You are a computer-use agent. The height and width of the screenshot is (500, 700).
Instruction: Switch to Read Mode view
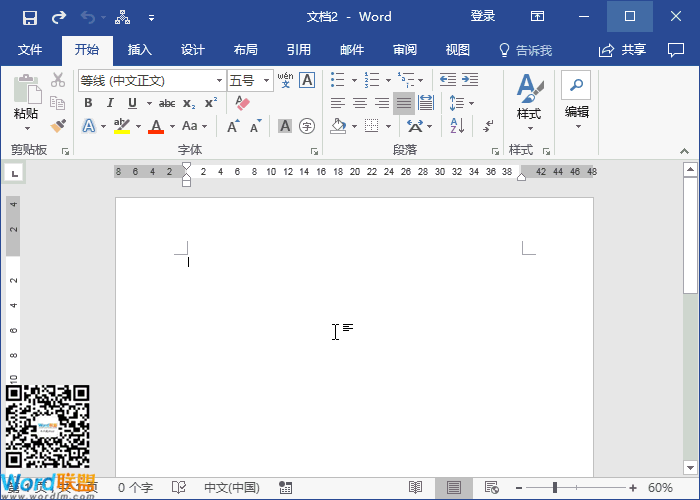pyautogui.click(x=416, y=488)
